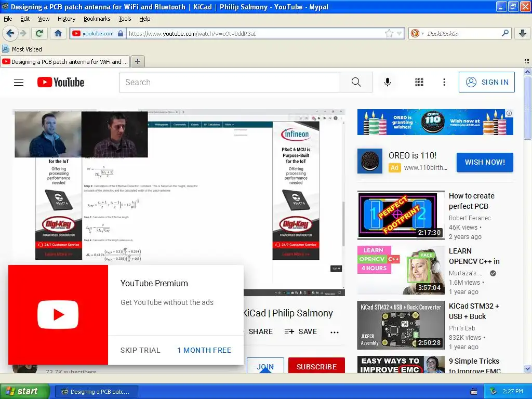Click the on-screen keyboard tray icon
532x399 pixels.
pos(474,392)
